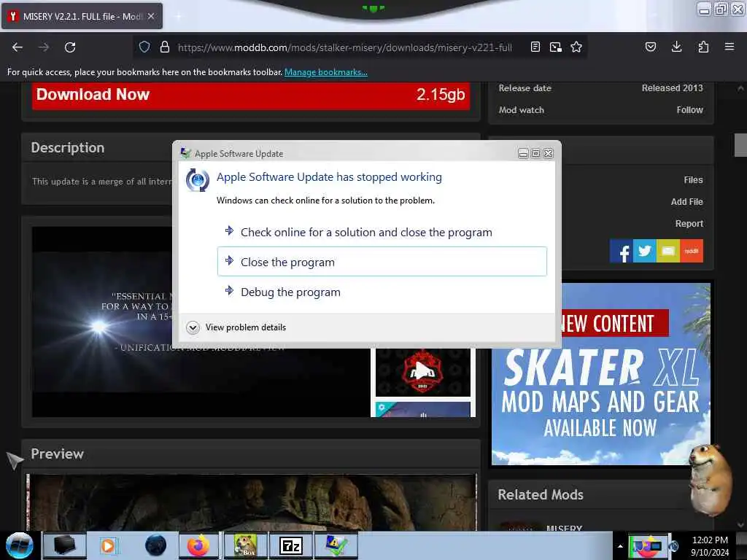Click the Manage bookmarks link

(326, 72)
